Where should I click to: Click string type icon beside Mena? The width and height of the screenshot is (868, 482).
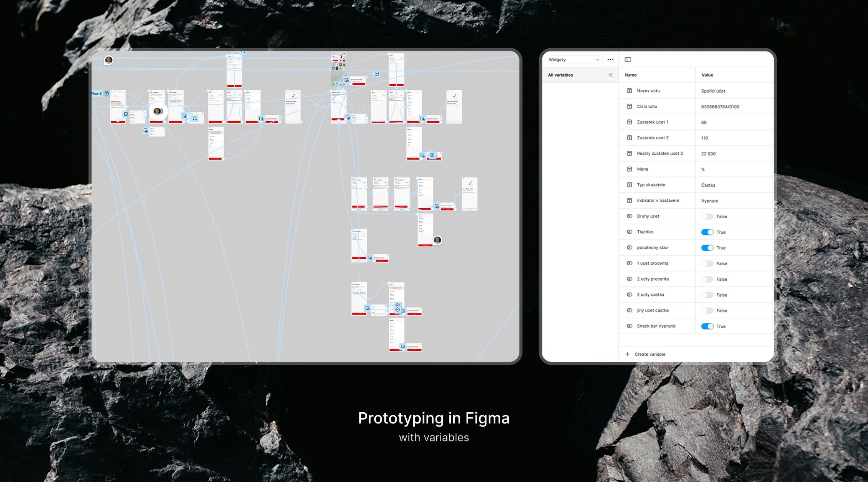coord(629,169)
